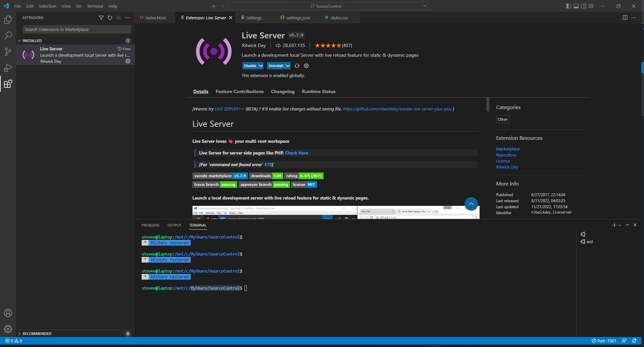The image size is (644, 347).
Task: Click the Uninstall button
Action: (276, 66)
